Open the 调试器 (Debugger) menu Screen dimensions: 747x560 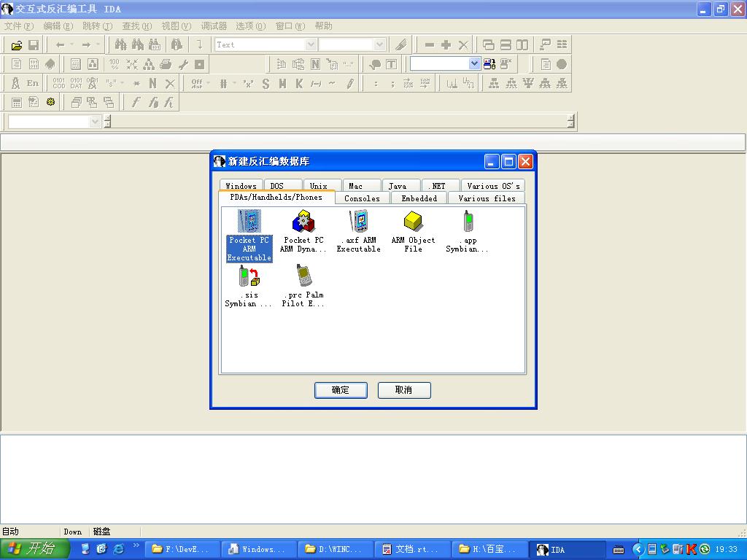214,26
